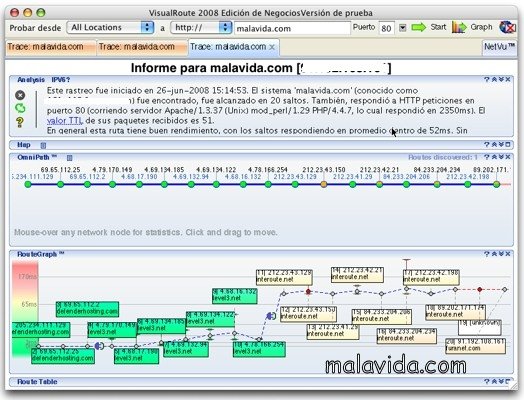Click the IPV6? link in Analysis header

coord(61,80)
